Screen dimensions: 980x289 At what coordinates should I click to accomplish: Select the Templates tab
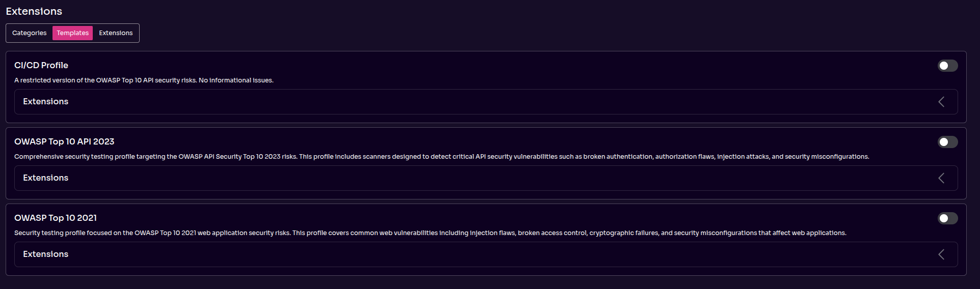pos(72,33)
